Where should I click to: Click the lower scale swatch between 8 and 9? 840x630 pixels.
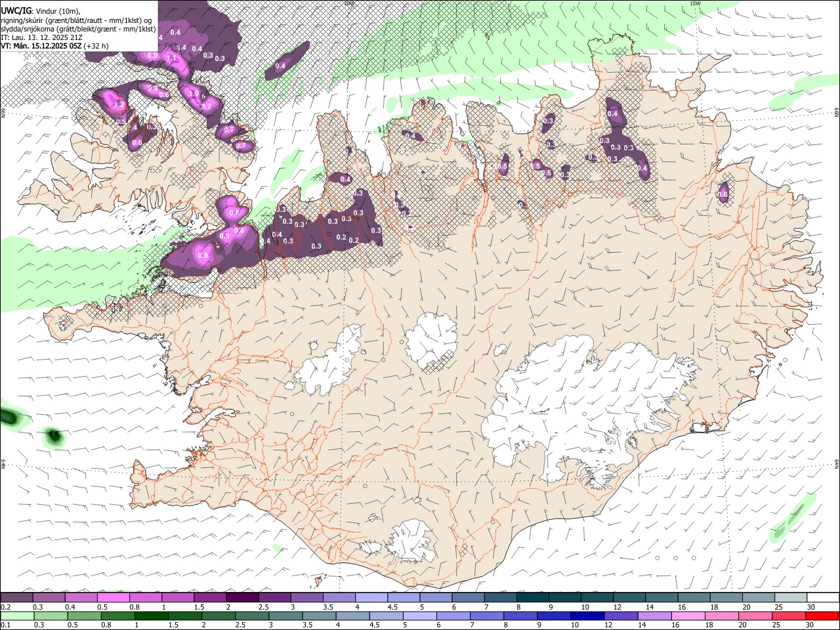coord(520,616)
